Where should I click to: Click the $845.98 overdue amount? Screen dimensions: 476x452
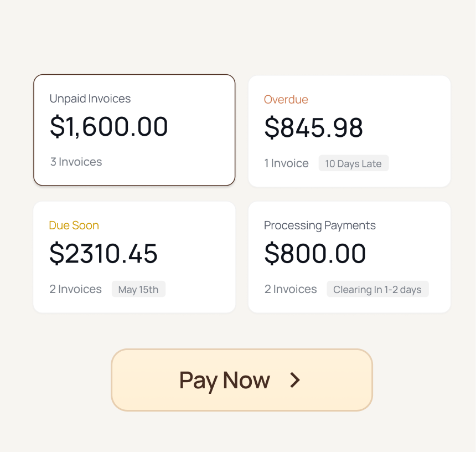coord(313,127)
